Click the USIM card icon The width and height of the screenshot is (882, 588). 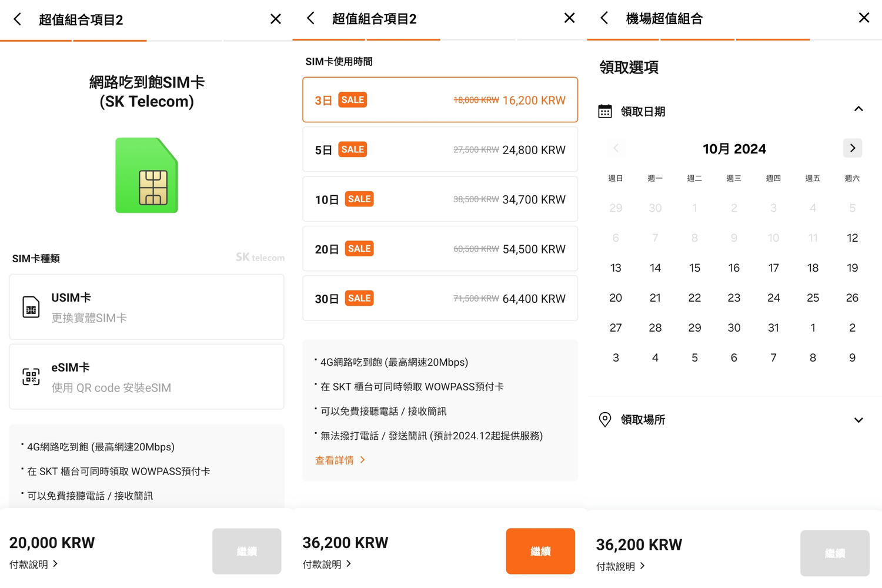31,307
